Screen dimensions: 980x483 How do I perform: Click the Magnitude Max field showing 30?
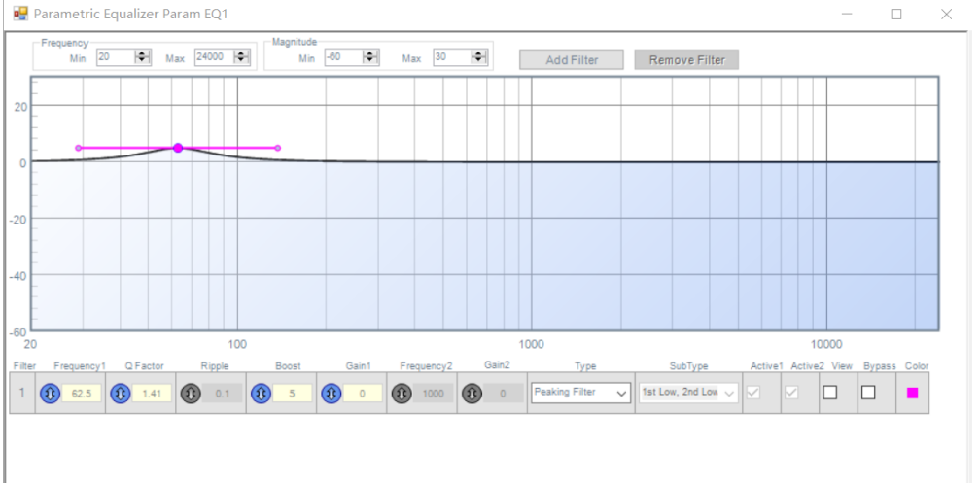click(452, 57)
